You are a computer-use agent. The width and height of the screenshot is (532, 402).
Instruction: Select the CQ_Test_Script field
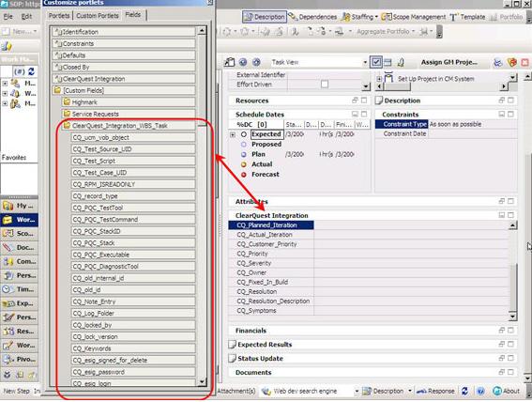point(133,161)
